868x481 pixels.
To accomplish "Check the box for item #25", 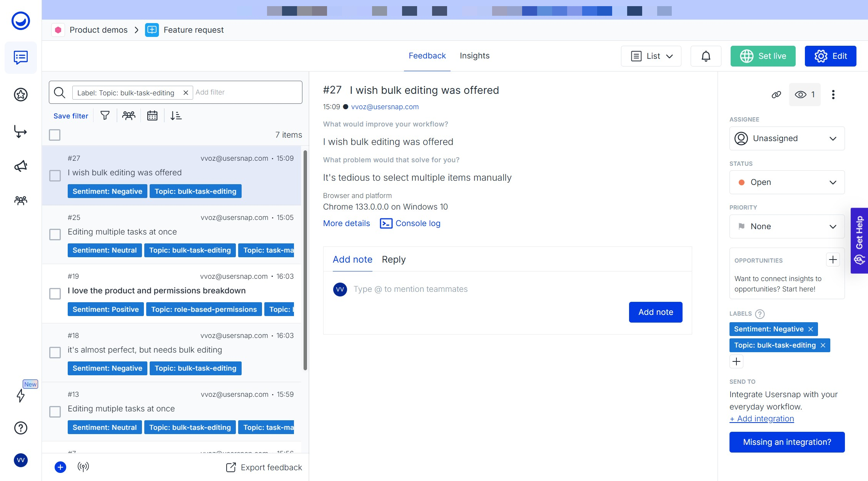I will 55,235.
